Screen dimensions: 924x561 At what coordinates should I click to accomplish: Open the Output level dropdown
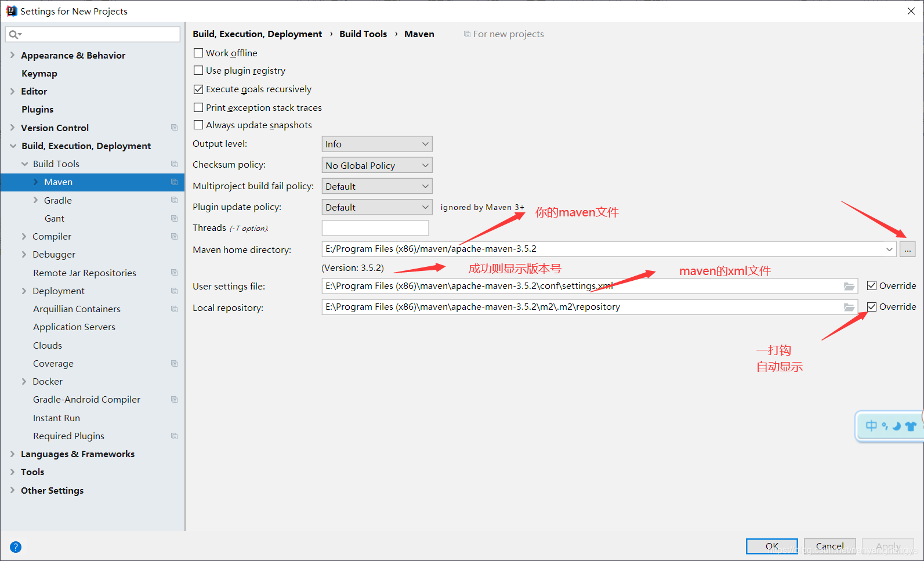click(x=377, y=144)
